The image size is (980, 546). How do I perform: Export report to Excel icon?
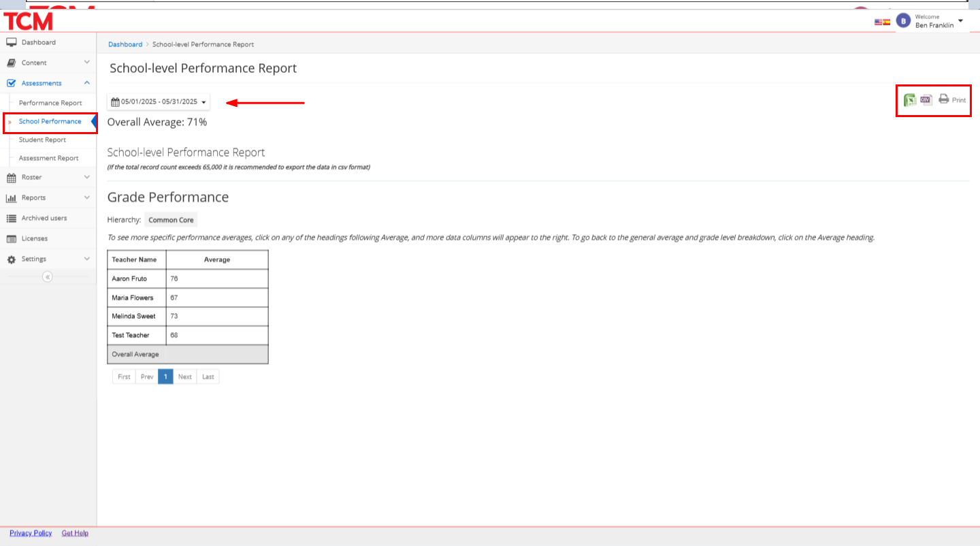[910, 100]
